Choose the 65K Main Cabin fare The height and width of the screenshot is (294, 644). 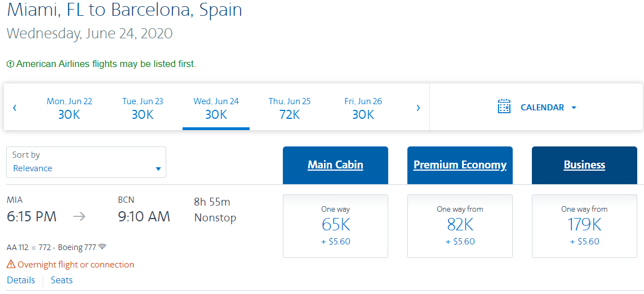point(335,226)
